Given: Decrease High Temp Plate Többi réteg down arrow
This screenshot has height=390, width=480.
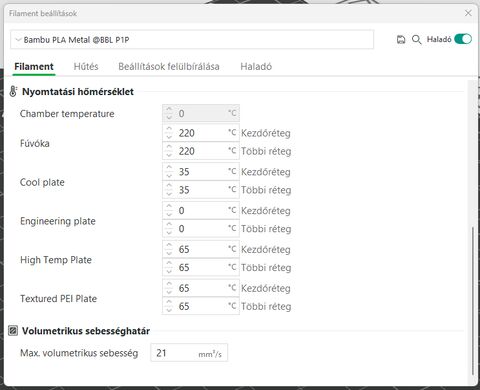Looking at the screenshot, I should point(169,271).
